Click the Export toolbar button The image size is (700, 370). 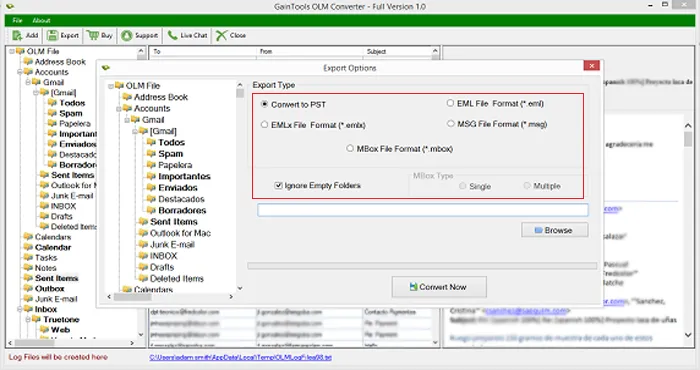(63, 35)
